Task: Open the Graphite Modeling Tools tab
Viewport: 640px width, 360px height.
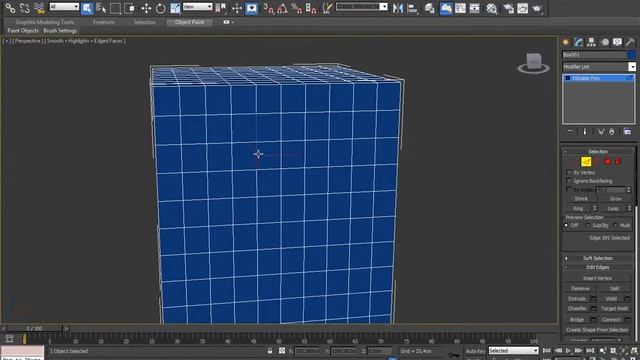Action: click(44, 22)
